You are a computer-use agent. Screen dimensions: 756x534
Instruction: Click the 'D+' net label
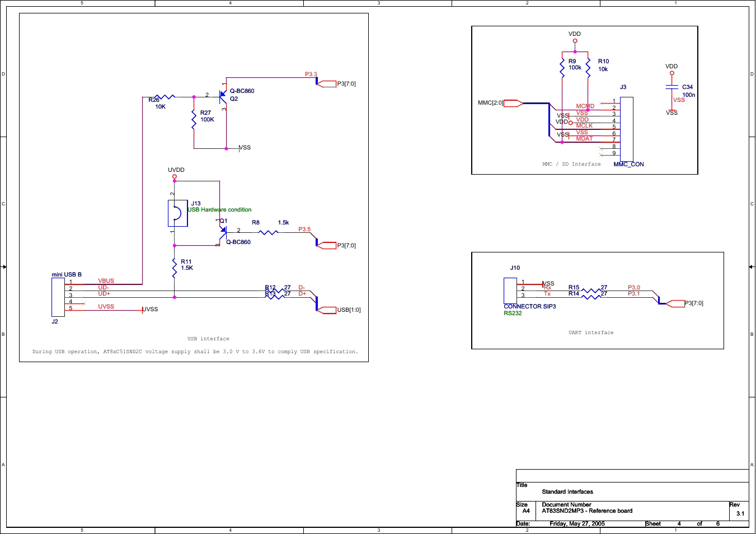tap(302, 294)
